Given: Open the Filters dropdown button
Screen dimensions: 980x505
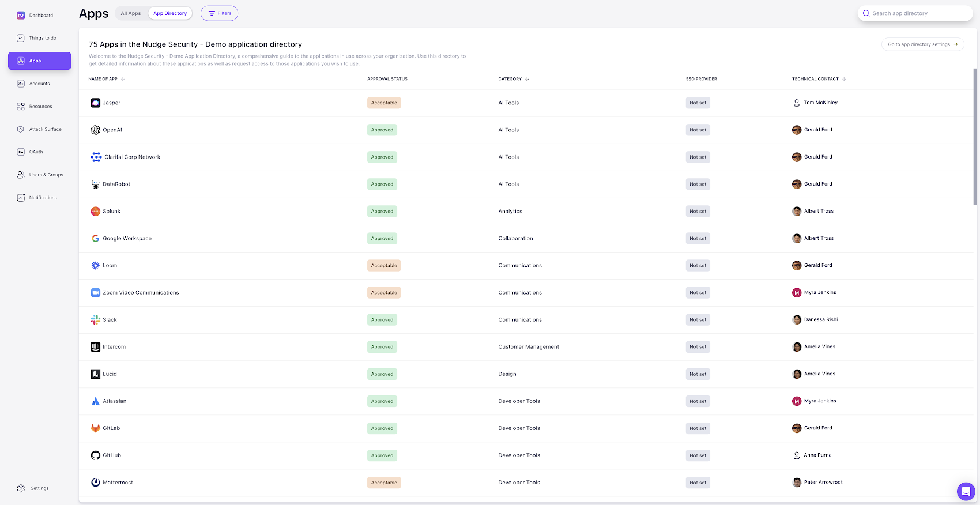Looking at the screenshot, I should click(219, 13).
